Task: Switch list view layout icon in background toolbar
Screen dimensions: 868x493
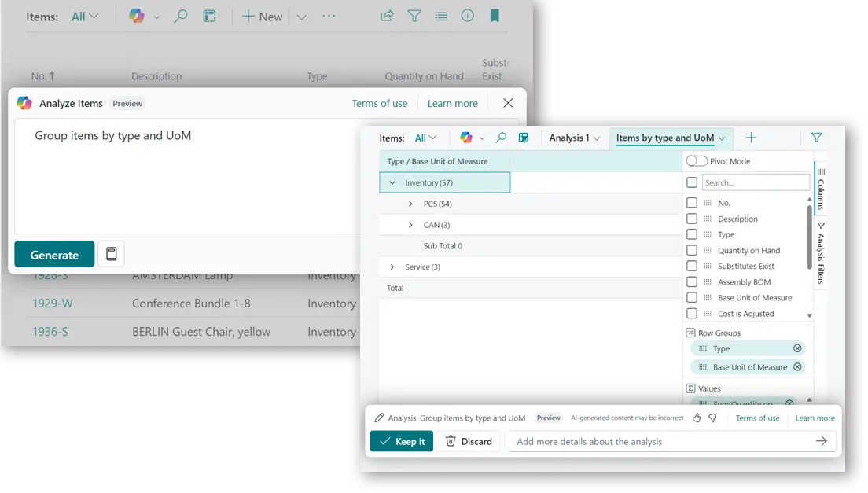Action: (441, 16)
